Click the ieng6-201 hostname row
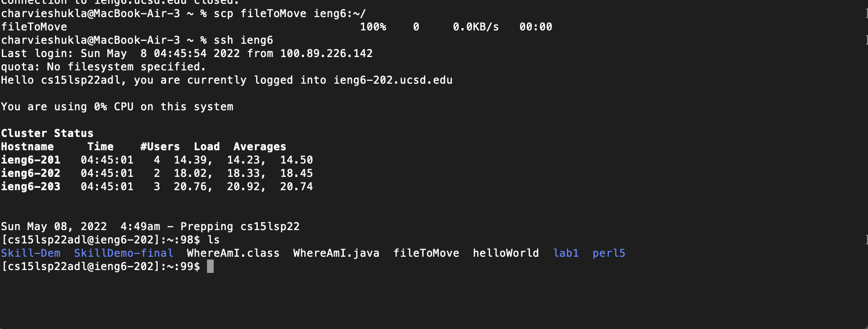Screen dimensions: 868x329 [x=31, y=160]
